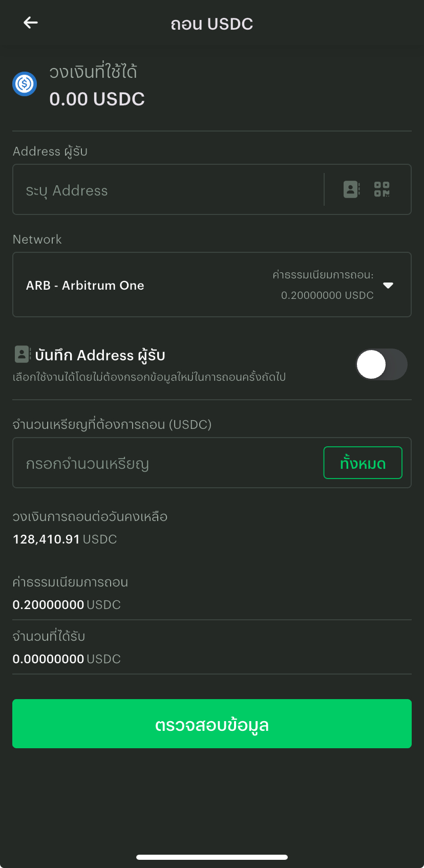Select the ARB - Arbitrum One network name
Image resolution: width=424 pixels, height=868 pixels.
click(x=85, y=286)
